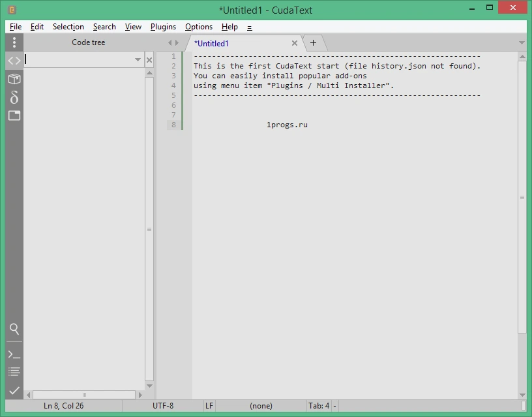Open the Snippets delta icon panel
Viewport: 532px width, 417px height.
(x=14, y=97)
